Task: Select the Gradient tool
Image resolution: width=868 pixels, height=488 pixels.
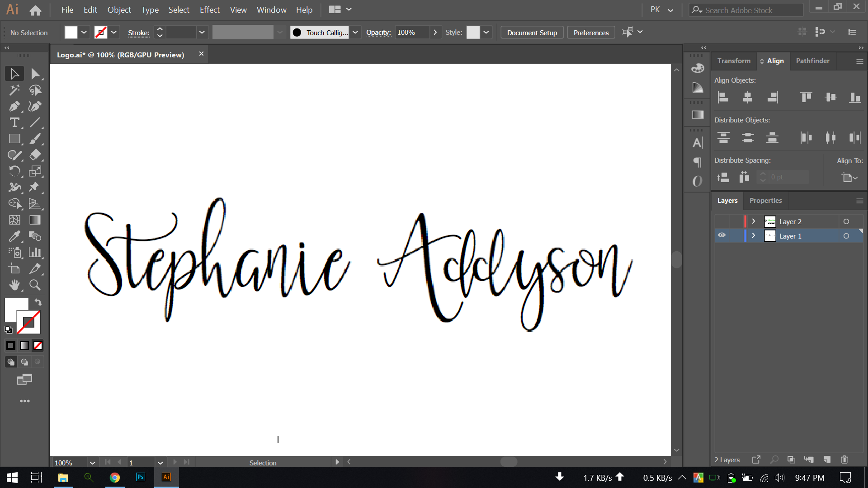Action: pos(35,220)
